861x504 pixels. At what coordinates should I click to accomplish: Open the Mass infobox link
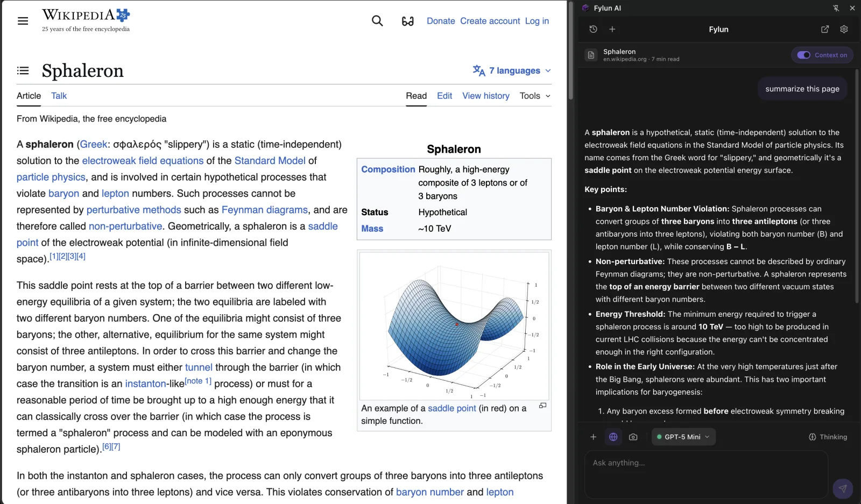click(372, 229)
